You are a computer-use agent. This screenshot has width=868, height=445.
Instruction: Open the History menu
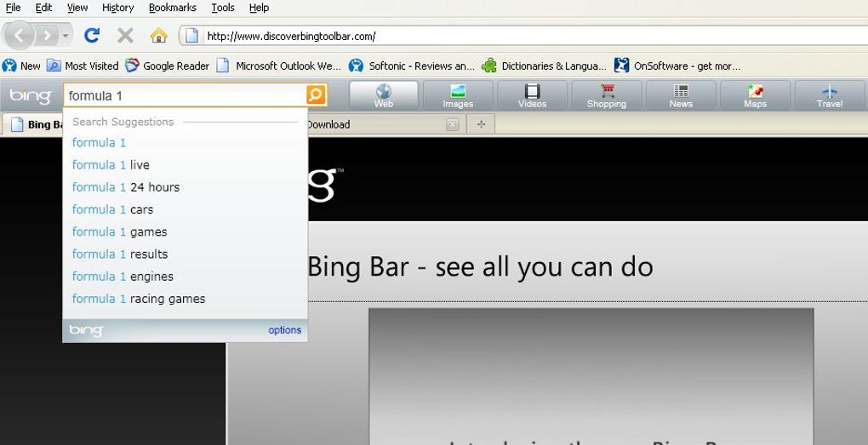[118, 8]
